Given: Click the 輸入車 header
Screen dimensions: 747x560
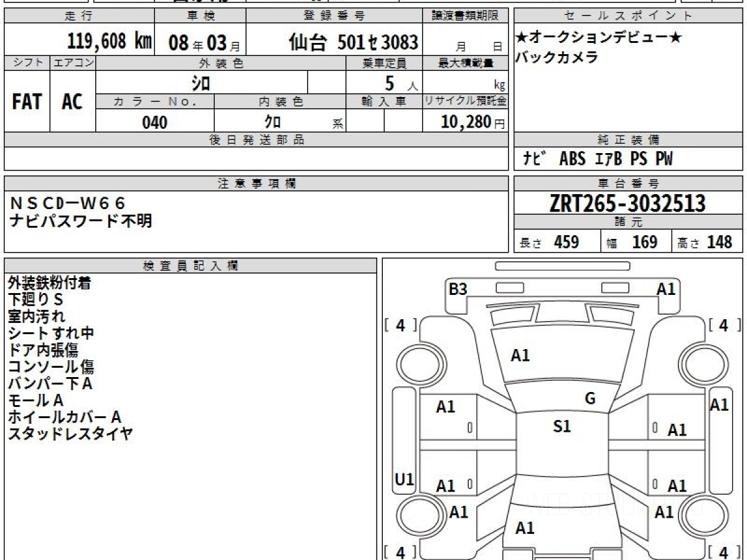Looking at the screenshot, I should (x=384, y=102).
